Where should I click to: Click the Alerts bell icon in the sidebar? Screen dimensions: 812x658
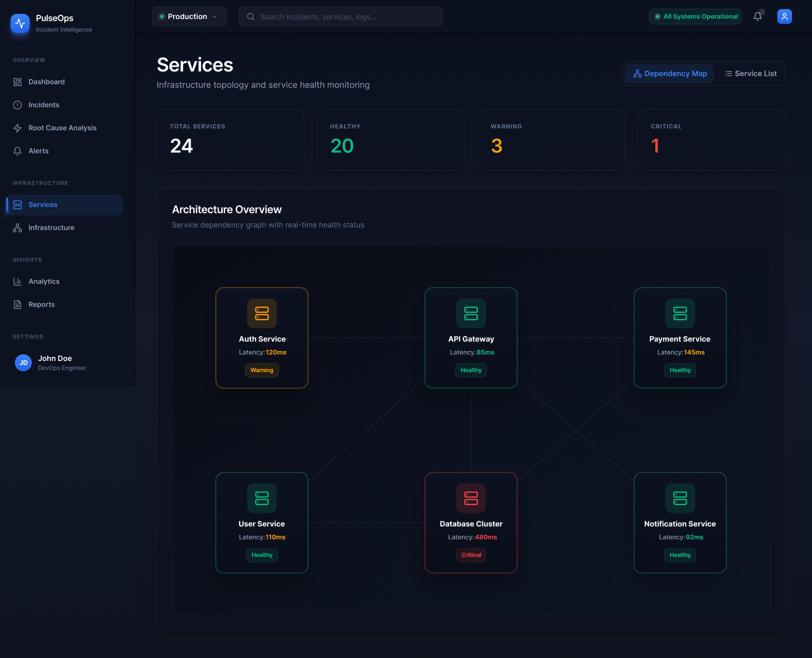[x=17, y=151]
